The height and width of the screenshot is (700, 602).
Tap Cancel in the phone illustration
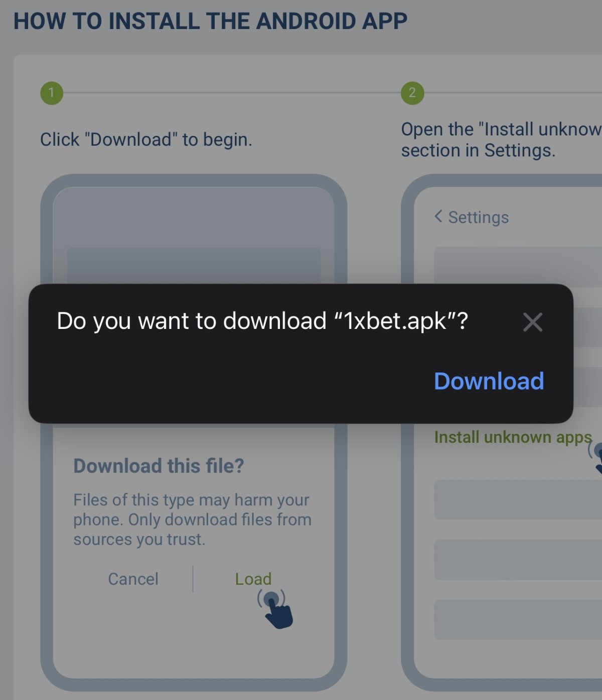tap(133, 579)
